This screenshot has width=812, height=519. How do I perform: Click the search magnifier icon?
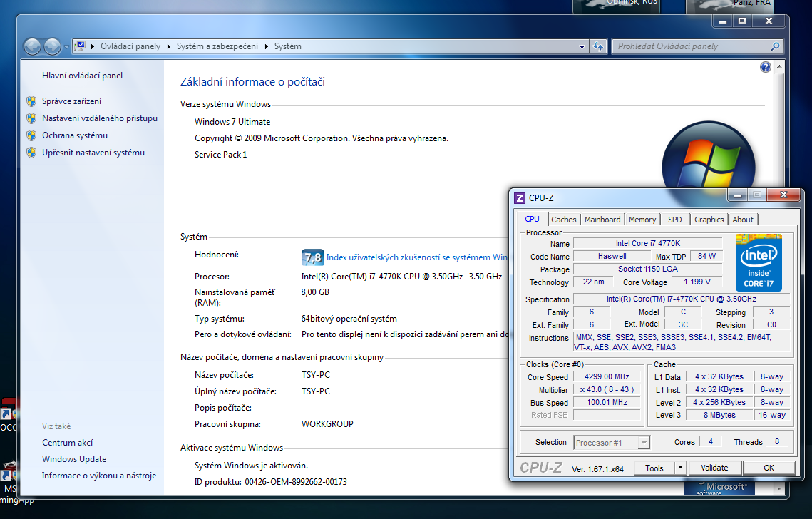[x=776, y=46]
